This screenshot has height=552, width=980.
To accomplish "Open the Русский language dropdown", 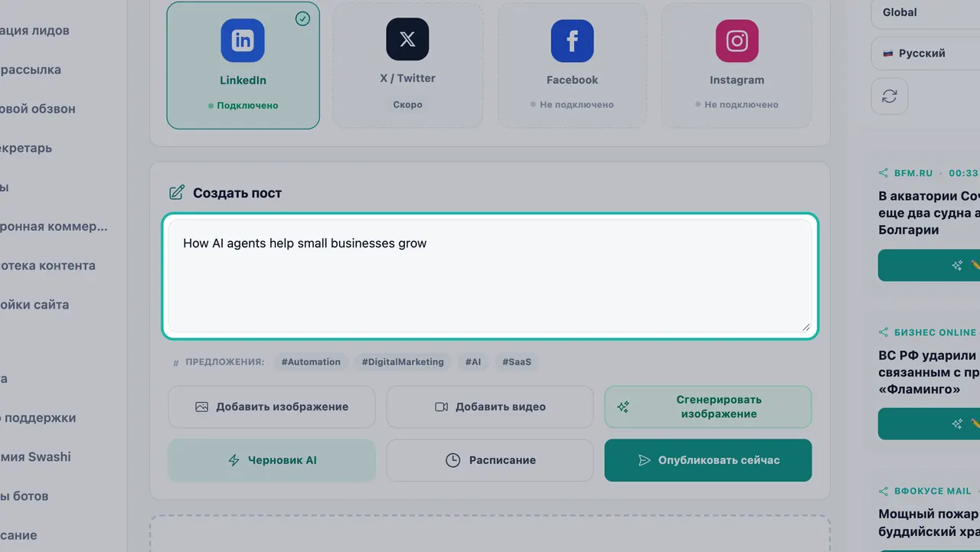I will point(926,53).
